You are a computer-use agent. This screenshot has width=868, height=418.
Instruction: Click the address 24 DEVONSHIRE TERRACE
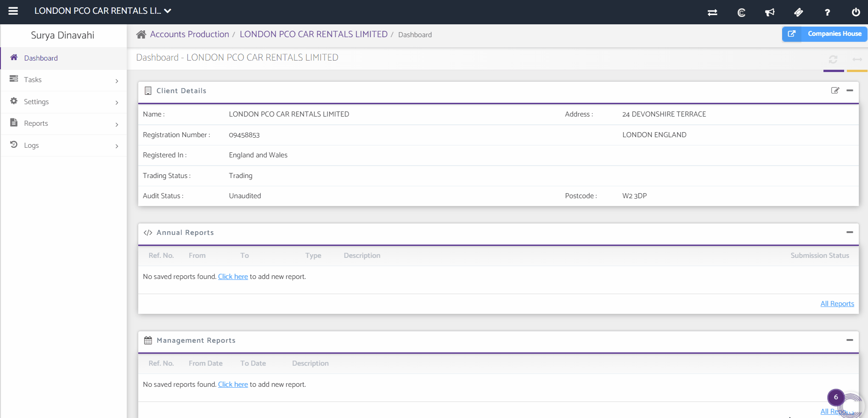pyautogui.click(x=664, y=114)
